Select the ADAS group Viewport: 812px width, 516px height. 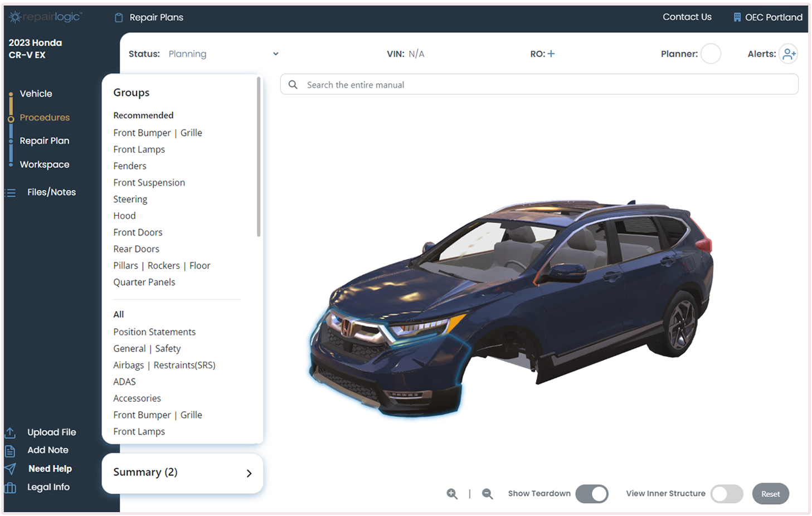point(124,382)
